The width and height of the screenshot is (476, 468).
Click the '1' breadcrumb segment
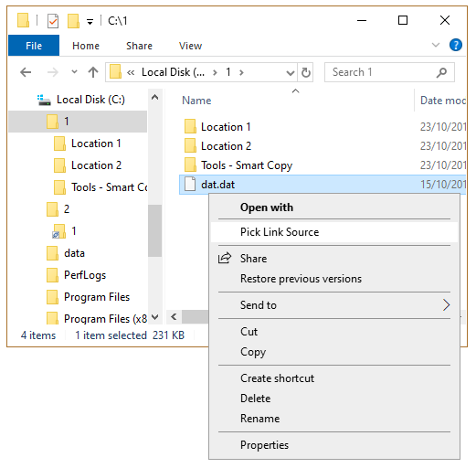click(228, 72)
